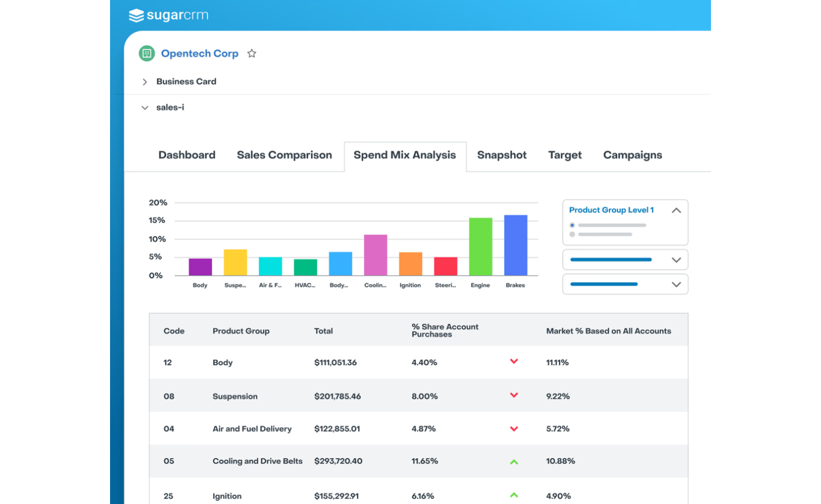Click the total $122,855.01
Screen dimensions: 821x504
(337, 429)
